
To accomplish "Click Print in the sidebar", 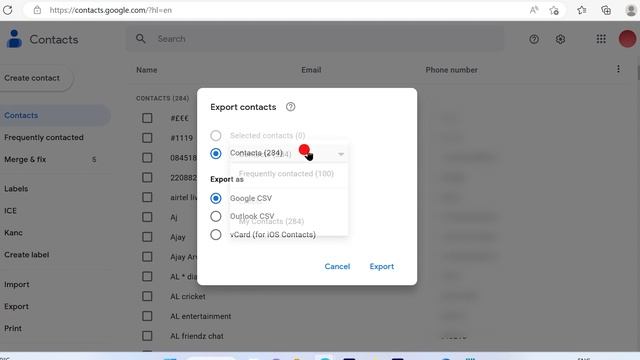I will coord(13,328).
